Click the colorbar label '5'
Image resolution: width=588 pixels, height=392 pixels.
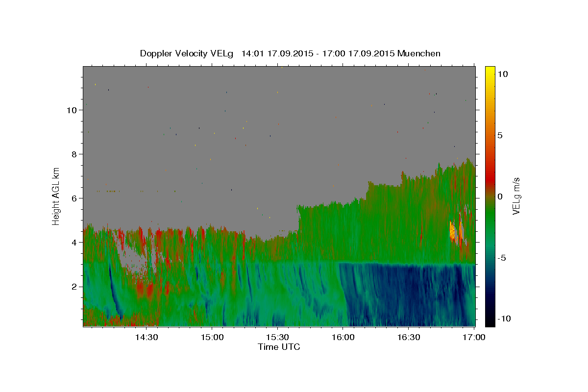500,135
